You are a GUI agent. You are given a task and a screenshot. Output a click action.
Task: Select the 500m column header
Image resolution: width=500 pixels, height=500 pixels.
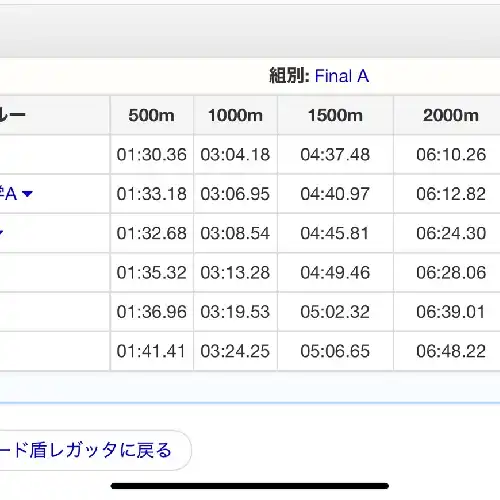pos(152,115)
